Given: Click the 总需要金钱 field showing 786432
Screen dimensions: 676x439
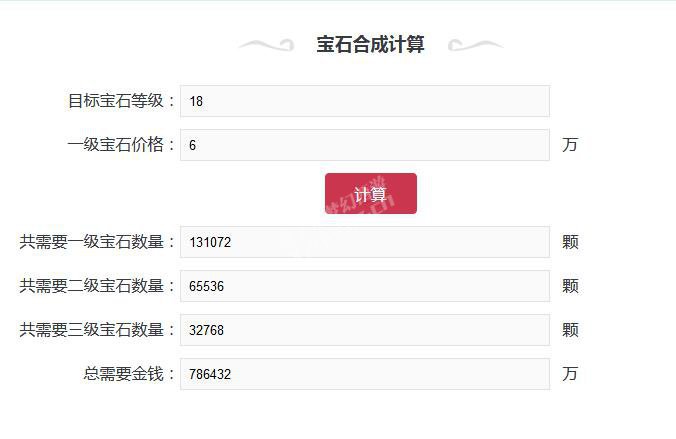Looking at the screenshot, I should click(365, 374).
